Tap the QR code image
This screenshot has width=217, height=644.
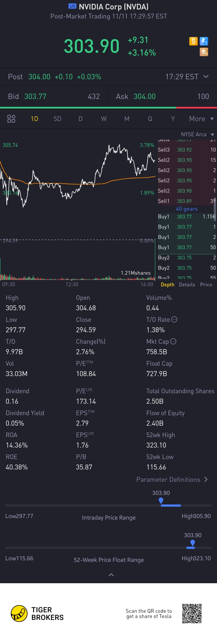192,613
